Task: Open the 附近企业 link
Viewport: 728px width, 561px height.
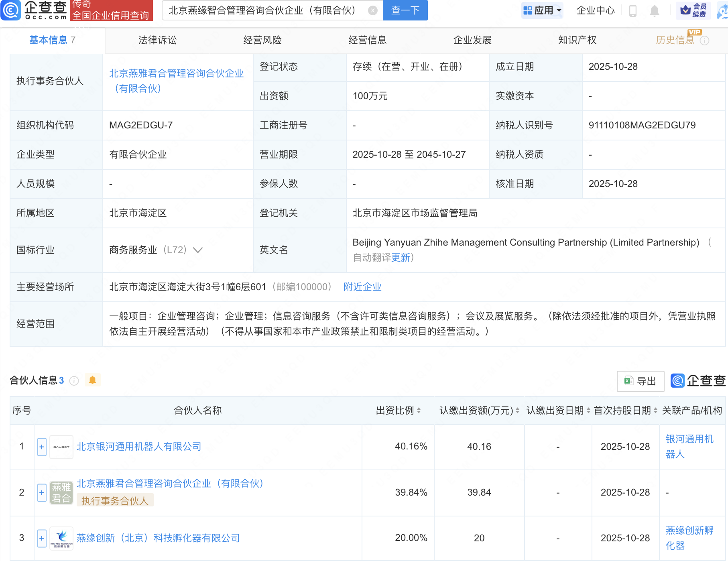Action: [362, 287]
